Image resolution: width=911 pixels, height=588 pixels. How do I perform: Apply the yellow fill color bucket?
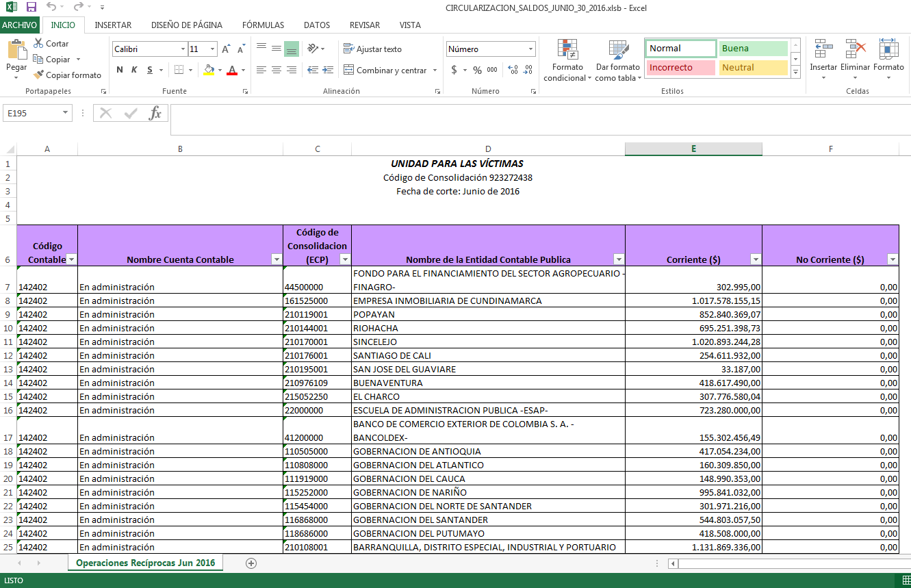[209, 70]
